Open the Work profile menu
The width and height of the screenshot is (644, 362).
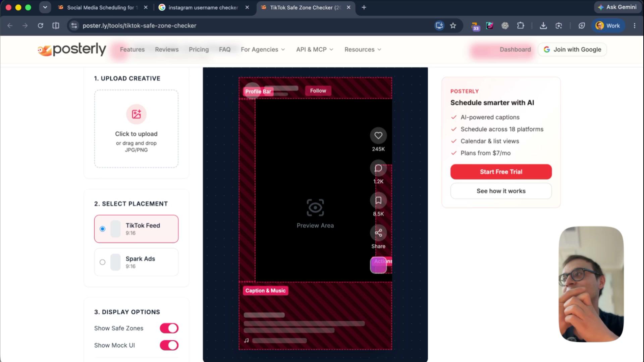pos(608,25)
